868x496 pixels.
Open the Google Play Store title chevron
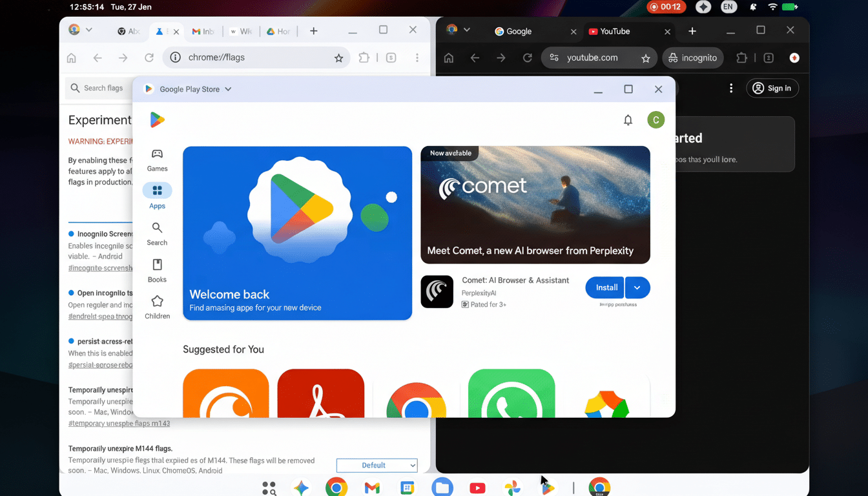point(227,88)
